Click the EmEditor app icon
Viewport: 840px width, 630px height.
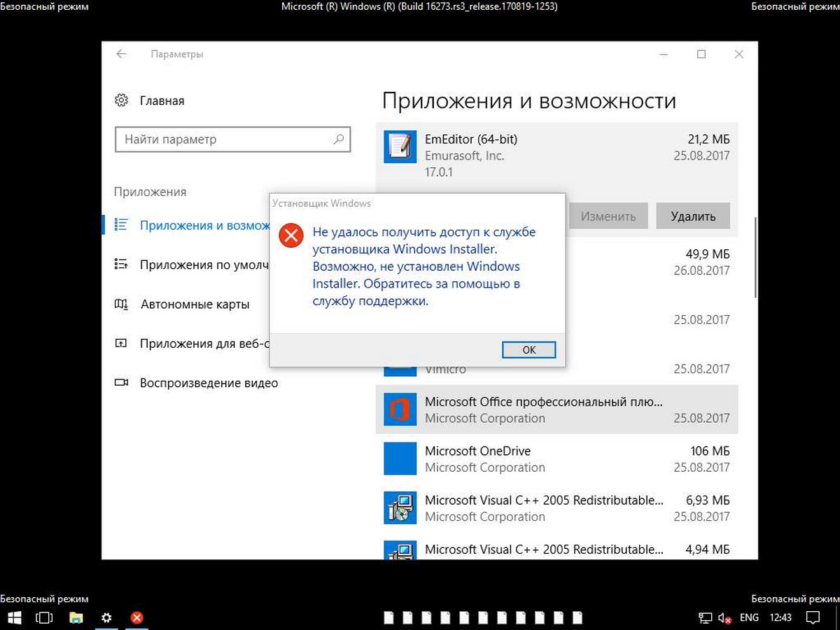pyautogui.click(x=400, y=147)
